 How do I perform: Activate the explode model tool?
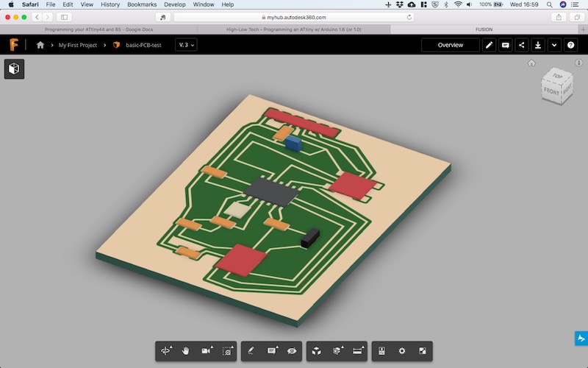(x=317, y=351)
